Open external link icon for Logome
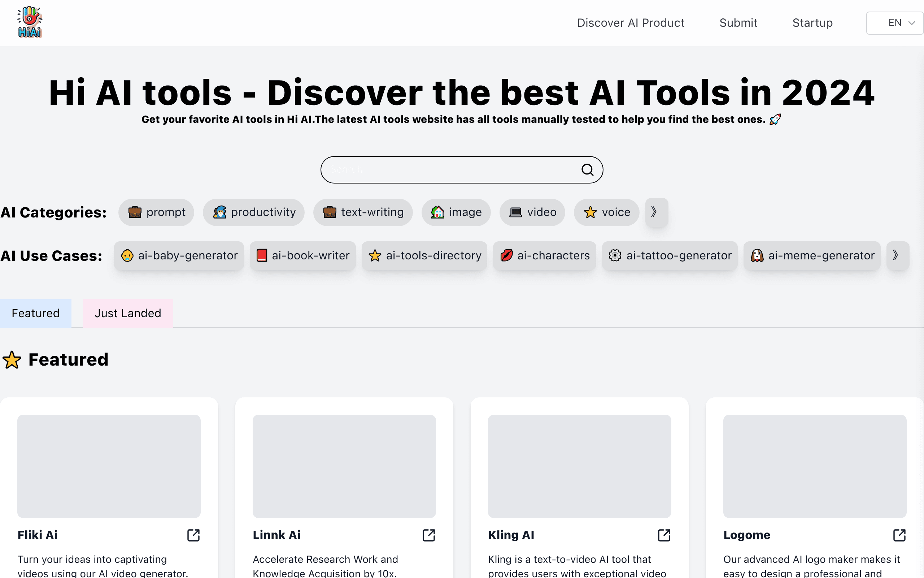 click(899, 535)
